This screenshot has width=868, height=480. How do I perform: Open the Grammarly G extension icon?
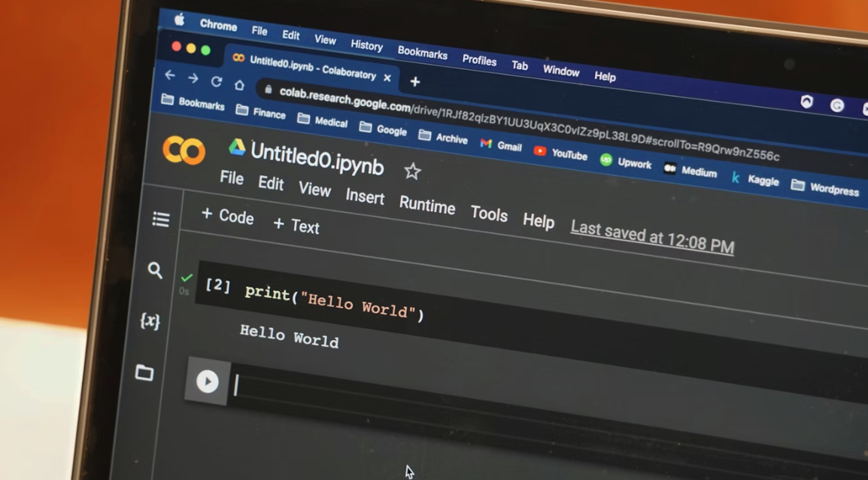[x=836, y=105]
